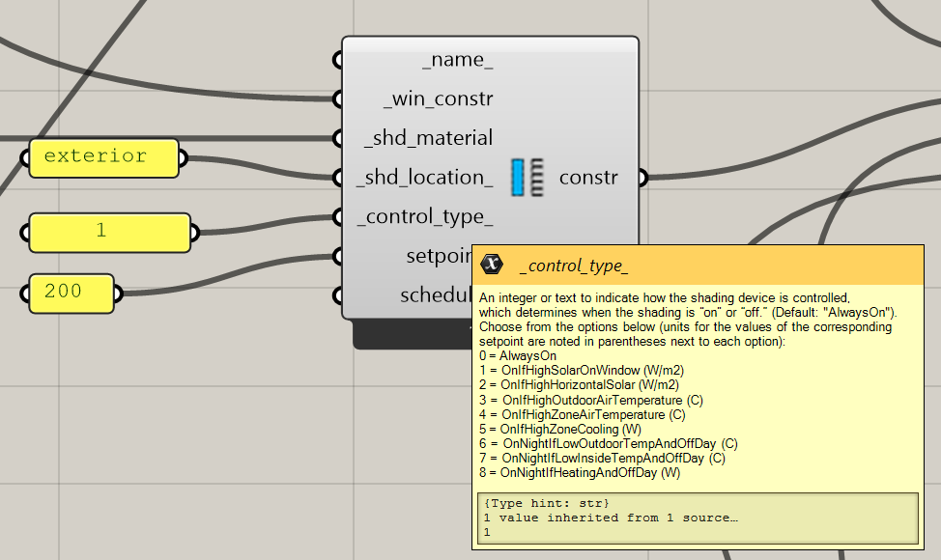Click the input grip of the exterior panel
Viewport: 941px width, 560px height.
pos(25,158)
